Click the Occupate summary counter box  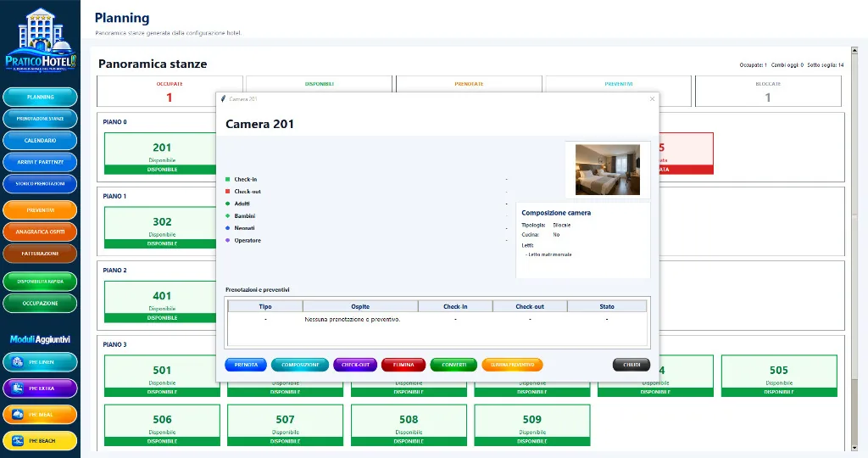170,92
